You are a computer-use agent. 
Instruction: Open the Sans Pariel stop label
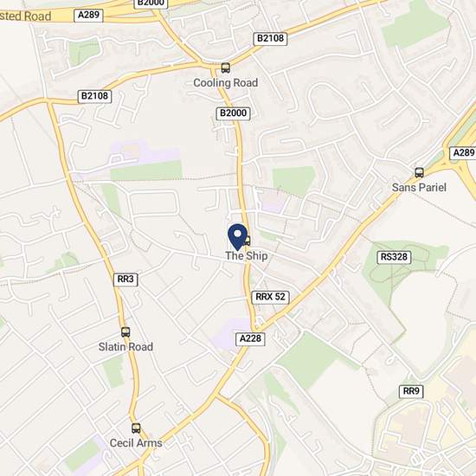419,187
